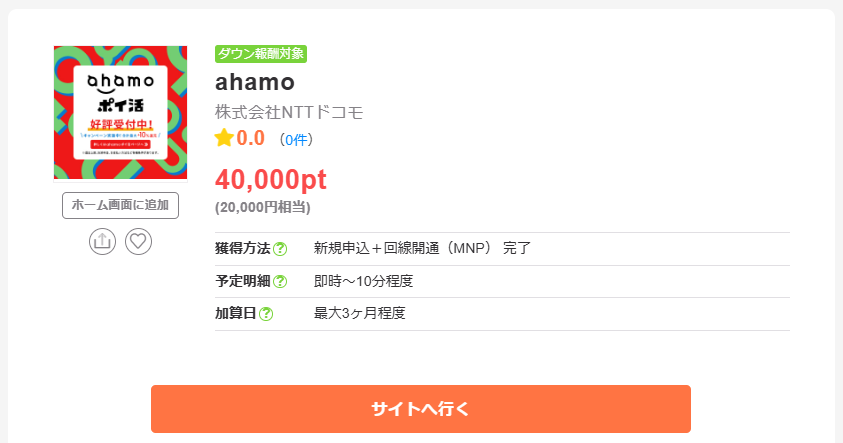Screen dimensions: 843x443
Task: Open the help icon beside 加算日
Action: (266, 313)
